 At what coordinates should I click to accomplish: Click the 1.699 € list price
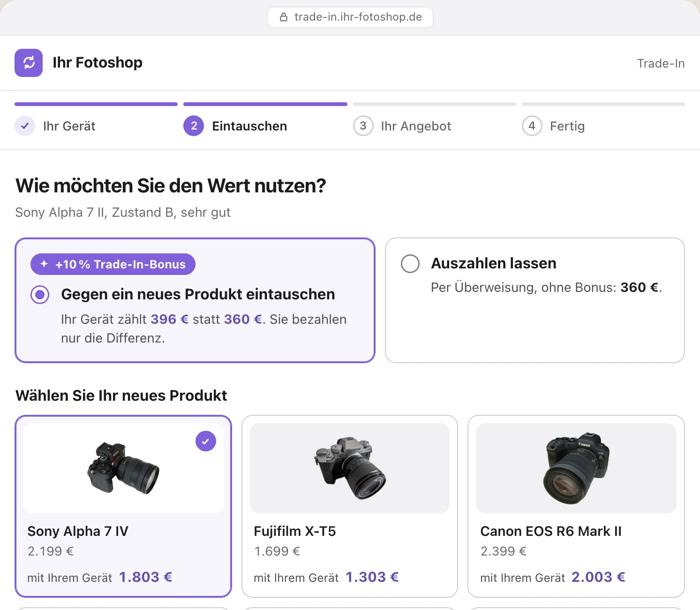[x=277, y=551]
